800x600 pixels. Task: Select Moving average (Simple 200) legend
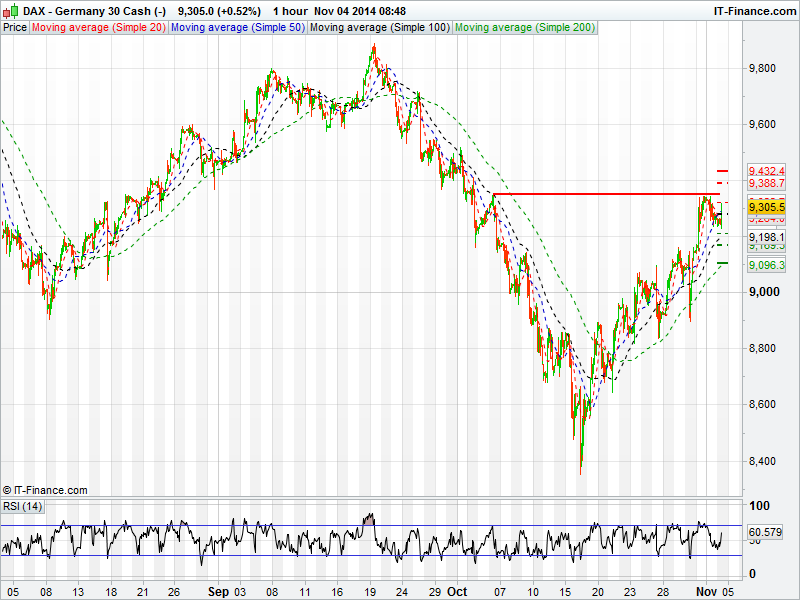click(x=525, y=28)
